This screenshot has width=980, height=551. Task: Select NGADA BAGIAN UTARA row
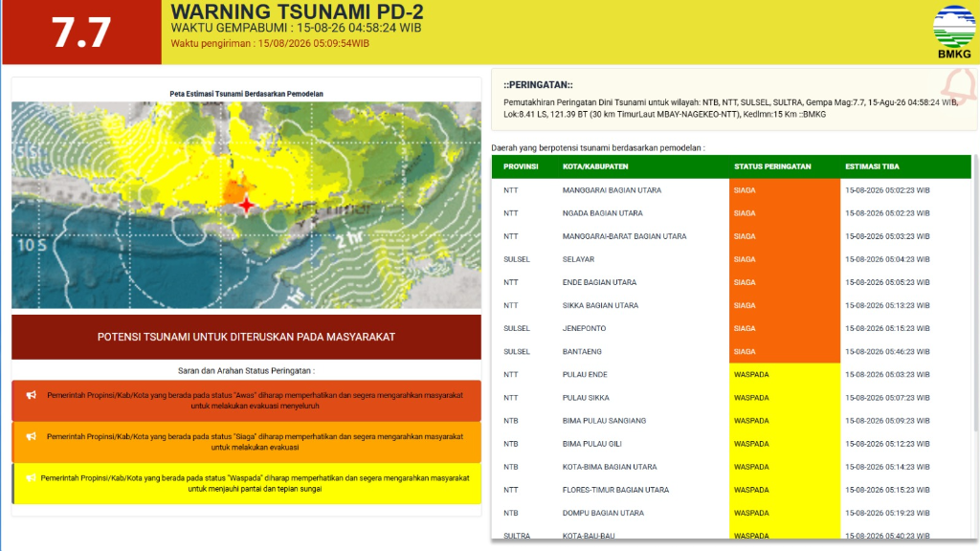[x=731, y=213]
